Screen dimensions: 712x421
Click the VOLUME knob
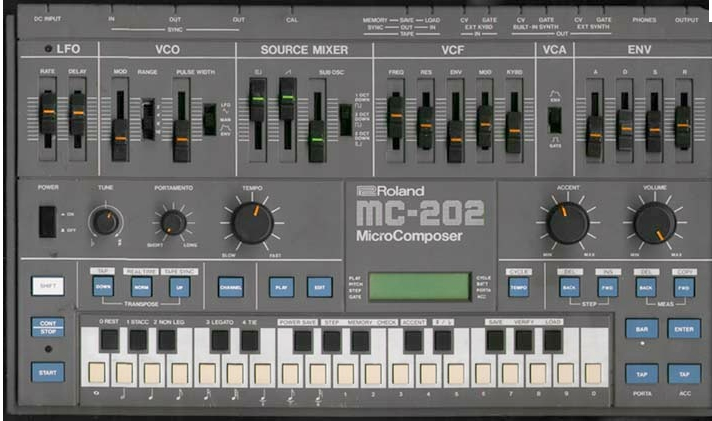pos(654,223)
